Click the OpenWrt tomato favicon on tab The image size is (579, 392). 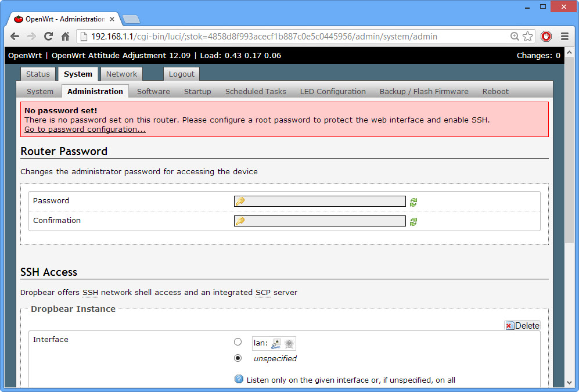pyautogui.click(x=19, y=19)
